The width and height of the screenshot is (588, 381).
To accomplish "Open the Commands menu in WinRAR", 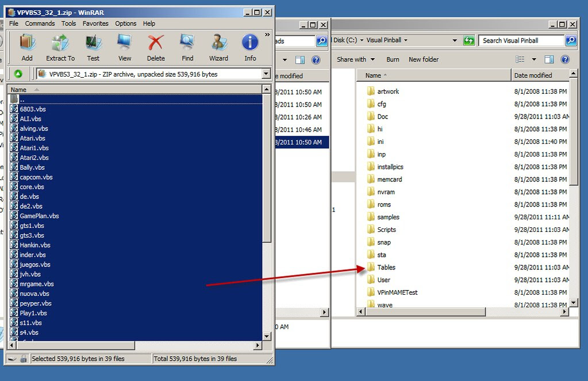I will pyautogui.click(x=40, y=23).
